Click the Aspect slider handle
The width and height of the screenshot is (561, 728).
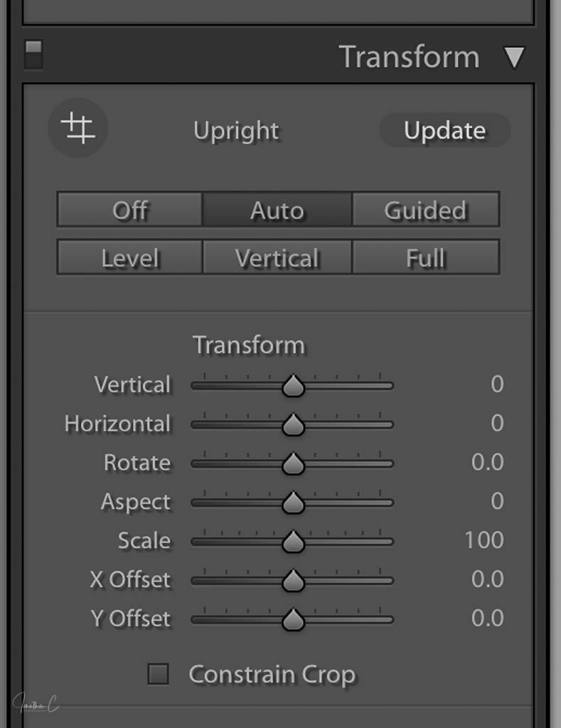coord(293,504)
